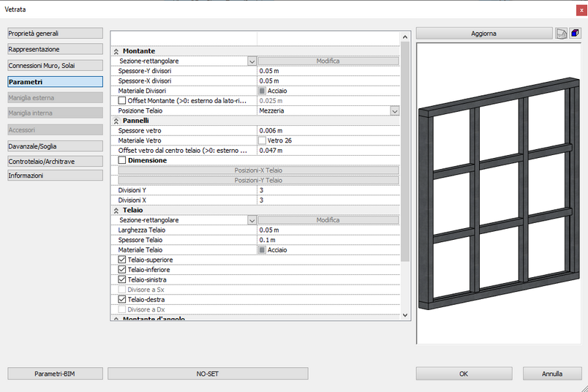Uncheck Telaio-sinistra
This screenshot has height=392, width=588.
click(122, 279)
